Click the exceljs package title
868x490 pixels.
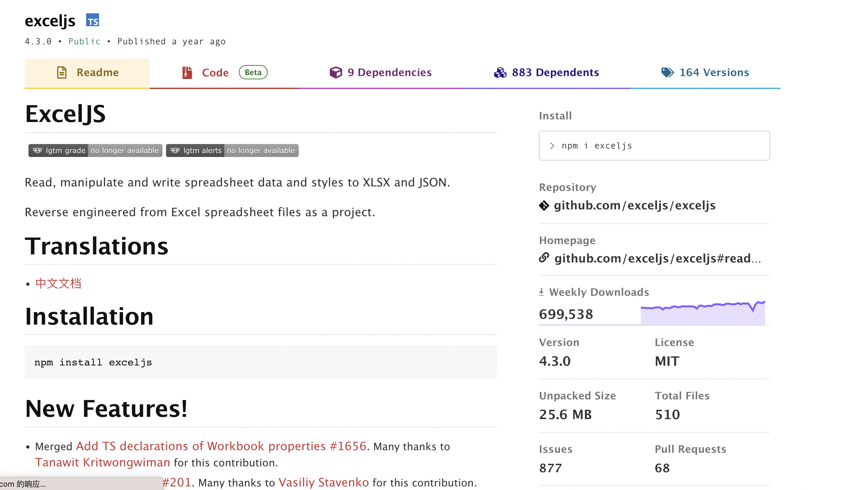(x=50, y=21)
